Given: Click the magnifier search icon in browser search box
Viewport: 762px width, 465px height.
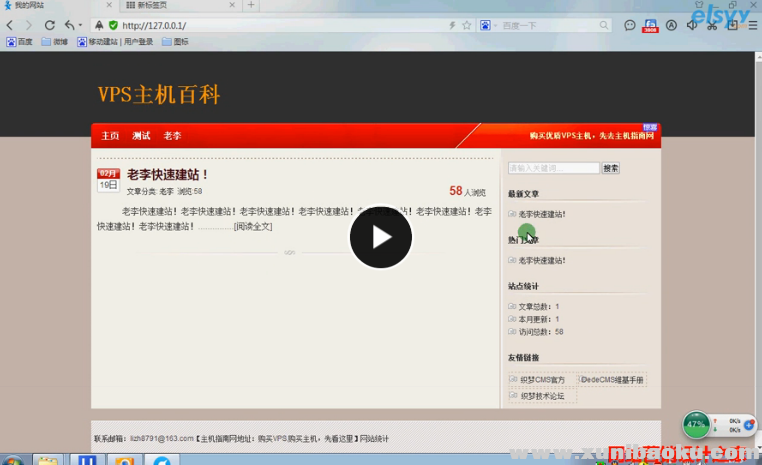Looking at the screenshot, I should (604, 25).
